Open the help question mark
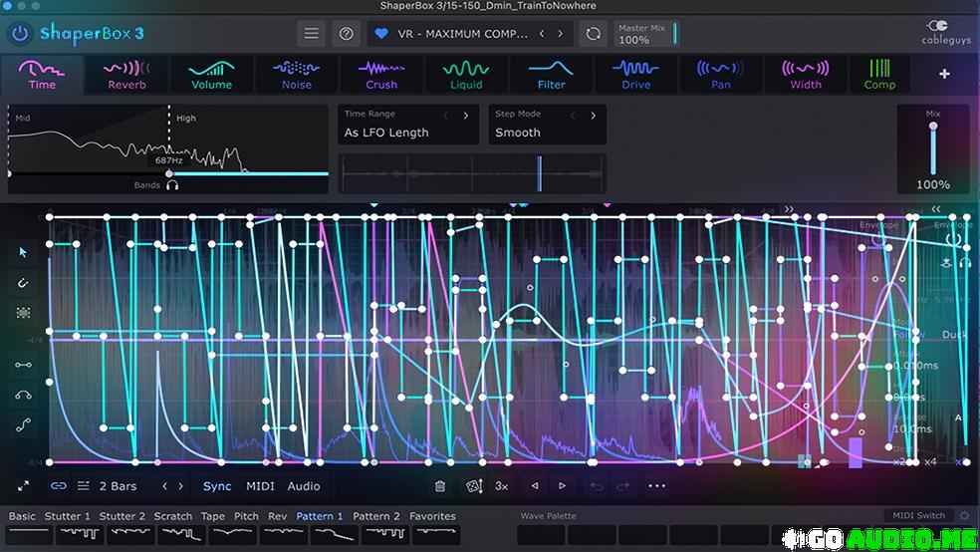 (x=346, y=34)
